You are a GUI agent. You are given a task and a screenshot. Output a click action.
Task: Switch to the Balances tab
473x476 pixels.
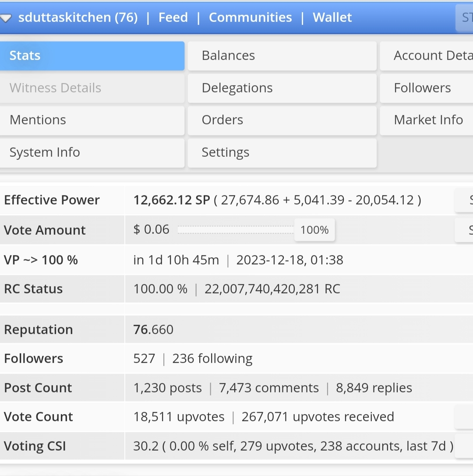click(282, 56)
